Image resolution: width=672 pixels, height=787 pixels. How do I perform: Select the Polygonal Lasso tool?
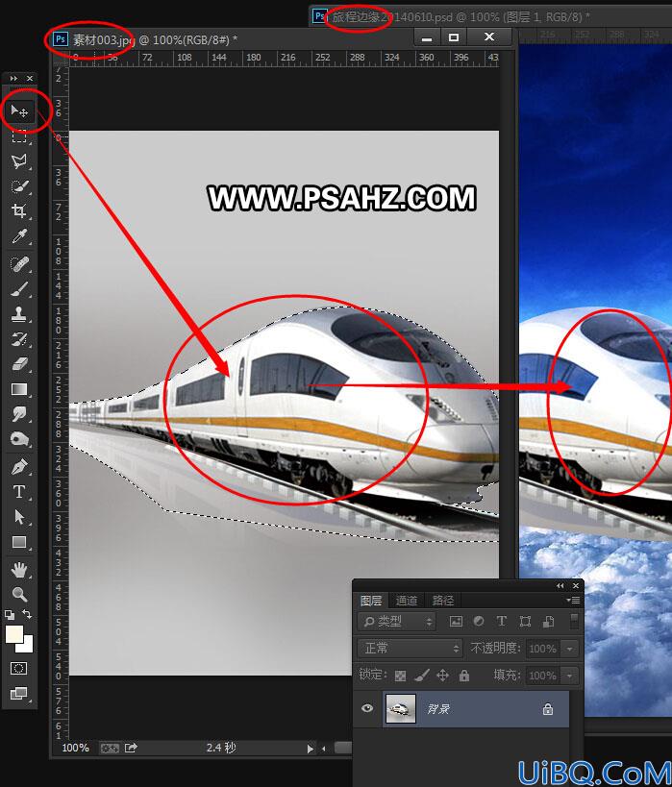coord(19,160)
